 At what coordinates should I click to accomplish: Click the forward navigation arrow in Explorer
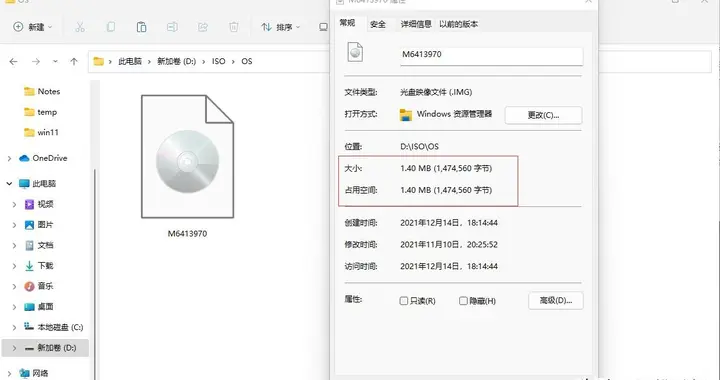(x=35, y=61)
